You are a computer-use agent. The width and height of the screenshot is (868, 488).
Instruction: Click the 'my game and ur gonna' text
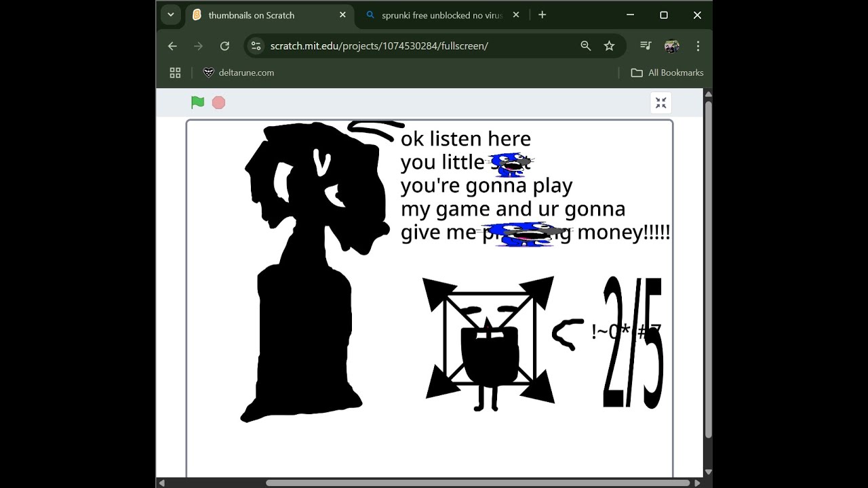pos(513,209)
